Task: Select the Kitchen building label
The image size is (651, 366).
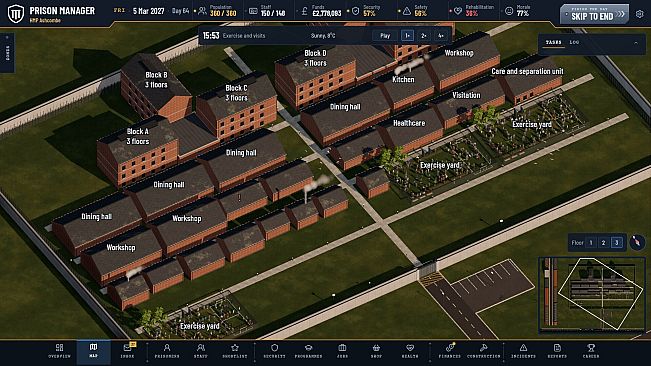Action: (x=403, y=79)
